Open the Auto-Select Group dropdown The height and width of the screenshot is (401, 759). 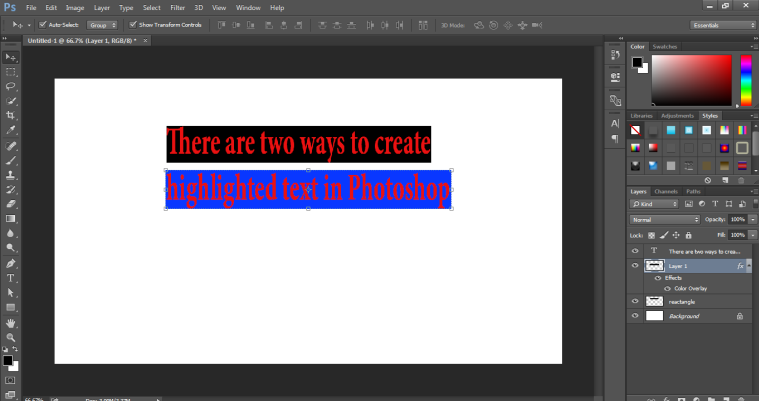[x=102, y=25]
